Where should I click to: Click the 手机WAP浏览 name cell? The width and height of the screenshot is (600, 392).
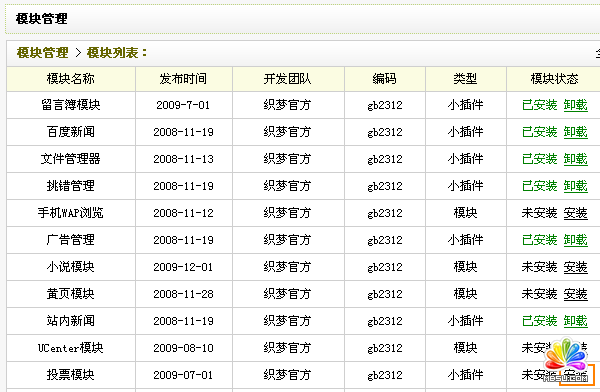pos(71,213)
